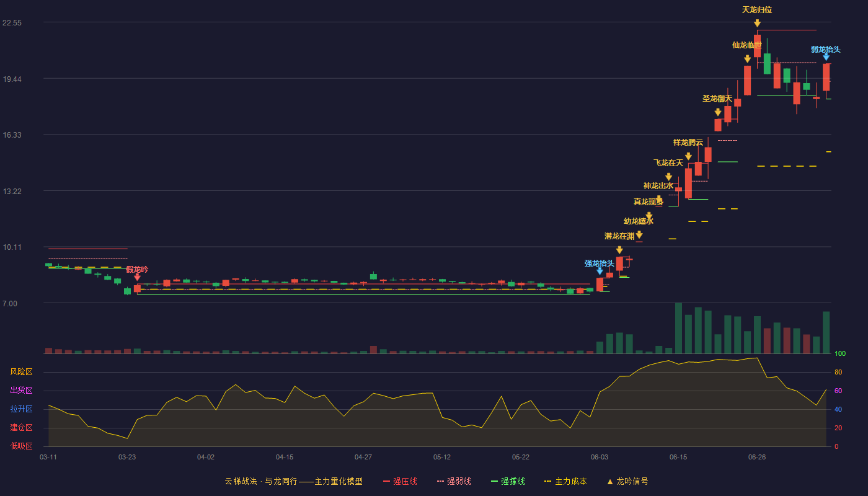Click the 出货区 zone label

click(x=21, y=391)
